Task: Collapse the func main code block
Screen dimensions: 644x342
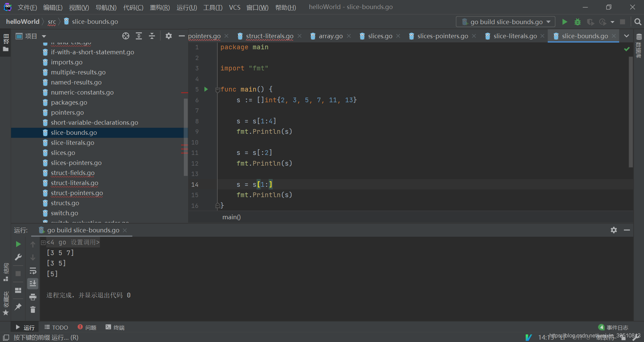Action: (x=217, y=90)
